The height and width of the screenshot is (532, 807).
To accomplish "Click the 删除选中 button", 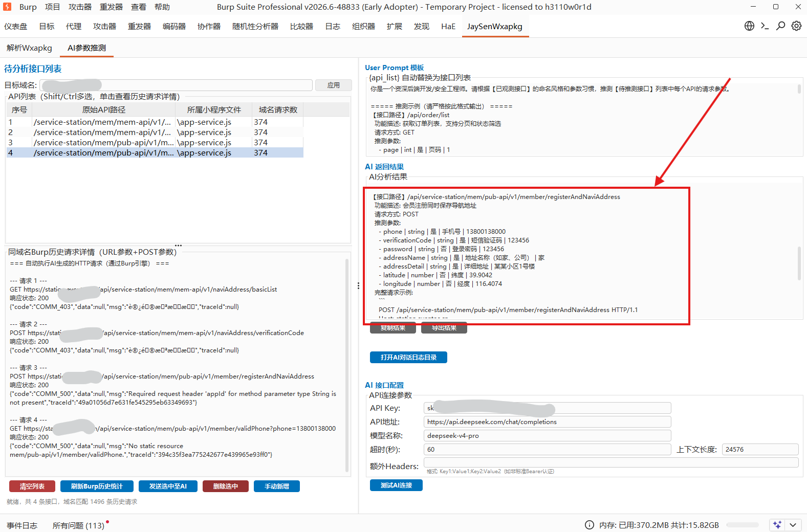I will (226, 486).
